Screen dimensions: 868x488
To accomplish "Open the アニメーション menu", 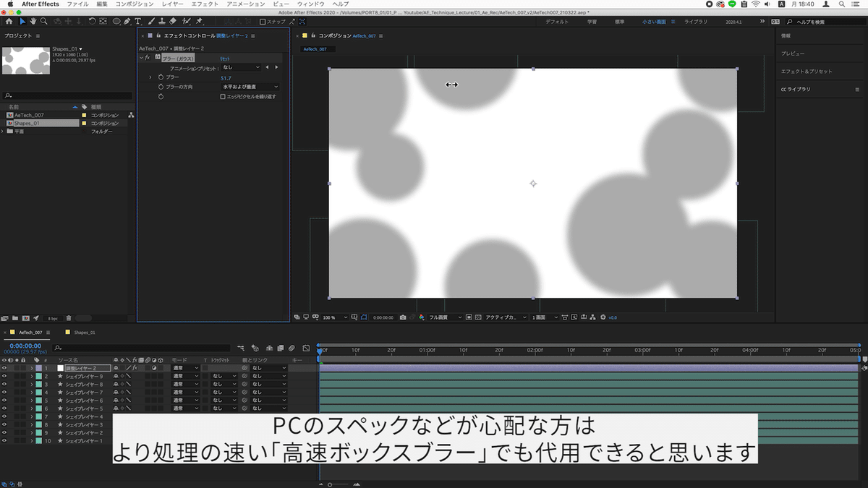I will (x=246, y=4).
